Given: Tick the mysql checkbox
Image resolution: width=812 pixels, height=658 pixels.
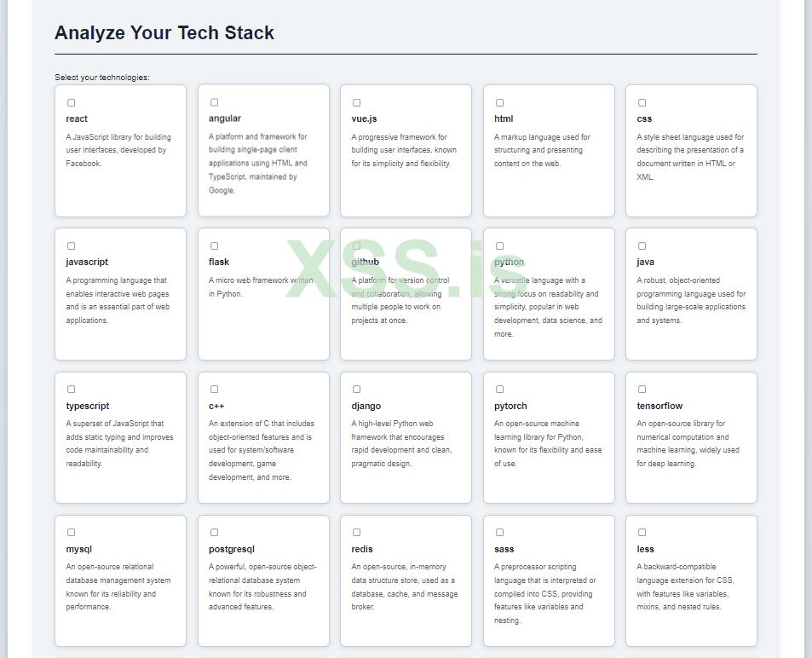Looking at the screenshot, I should pyautogui.click(x=72, y=532).
